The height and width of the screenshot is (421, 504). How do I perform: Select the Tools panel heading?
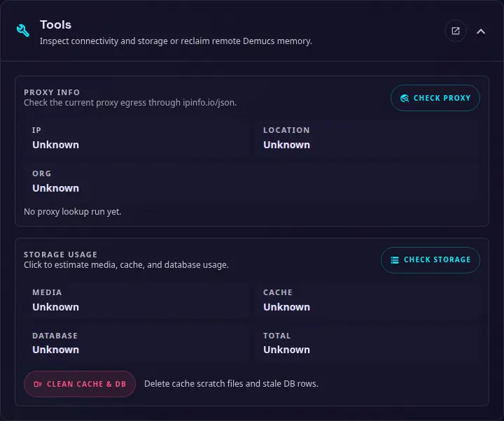pyautogui.click(x=55, y=24)
